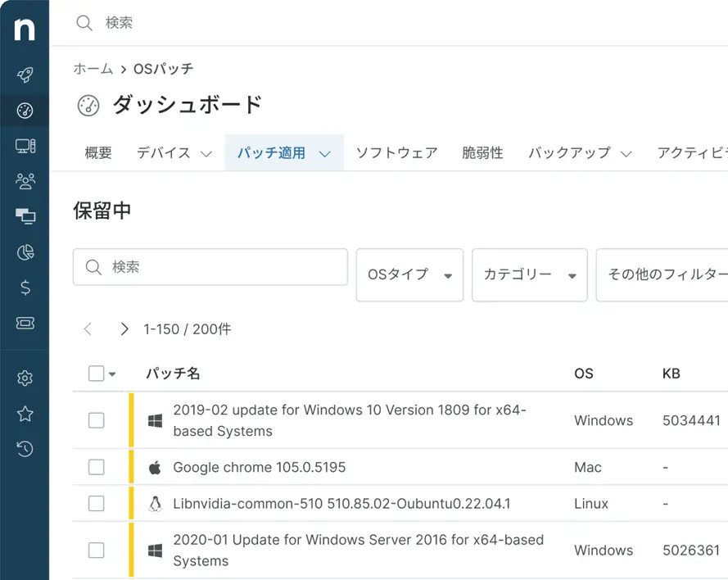Click the ホーム breadcrumb link
Screen dimensions: 728x580
[x=93, y=69]
